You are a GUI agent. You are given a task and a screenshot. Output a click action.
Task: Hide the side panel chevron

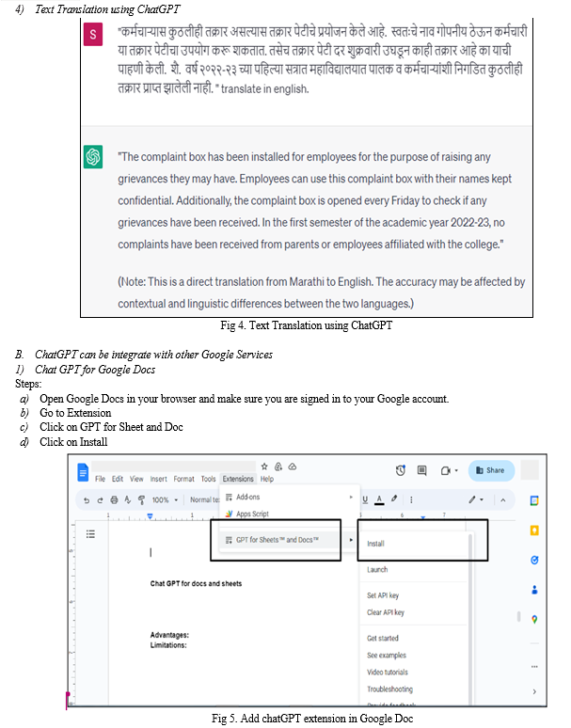[x=534, y=691]
